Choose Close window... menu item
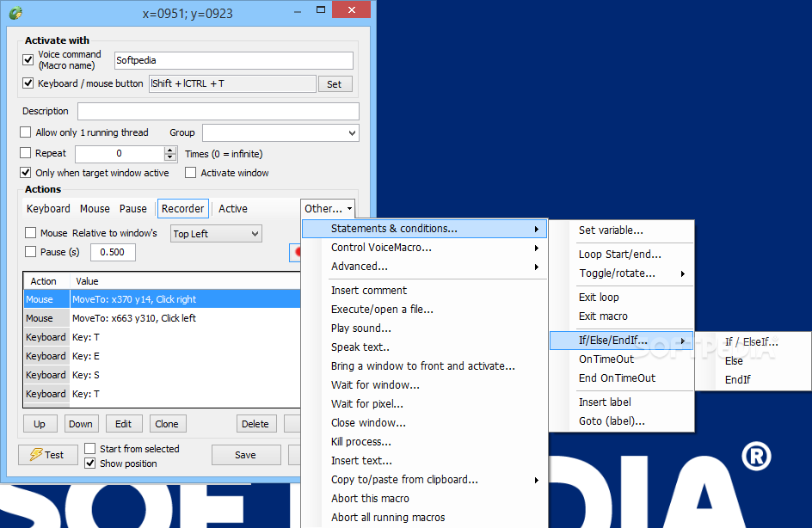This screenshot has width=812, height=528. pyautogui.click(x=424, y=423)
